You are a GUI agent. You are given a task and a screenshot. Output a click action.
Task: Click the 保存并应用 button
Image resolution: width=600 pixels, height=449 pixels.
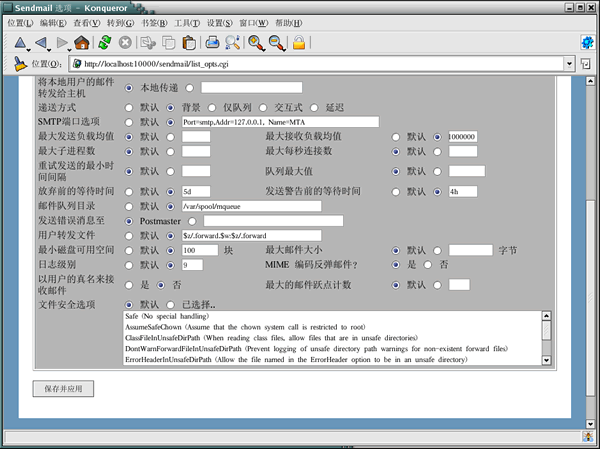coord(63,389)
